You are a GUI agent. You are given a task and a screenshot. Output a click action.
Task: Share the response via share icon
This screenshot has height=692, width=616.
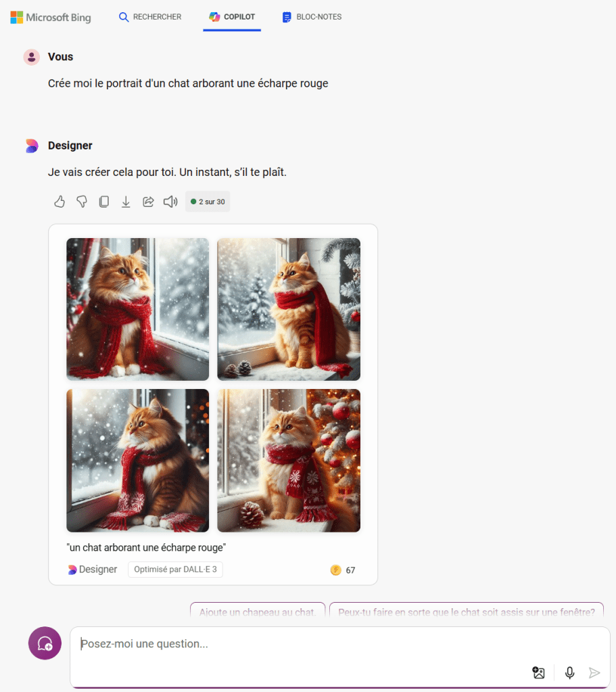click(148, 202)
